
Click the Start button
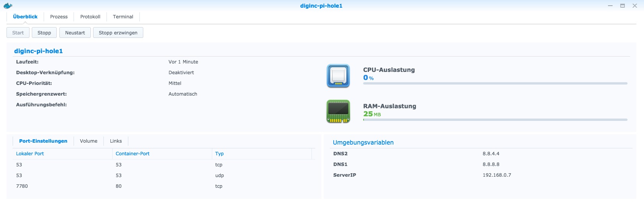pyautogui.click(x=18, y=33)
